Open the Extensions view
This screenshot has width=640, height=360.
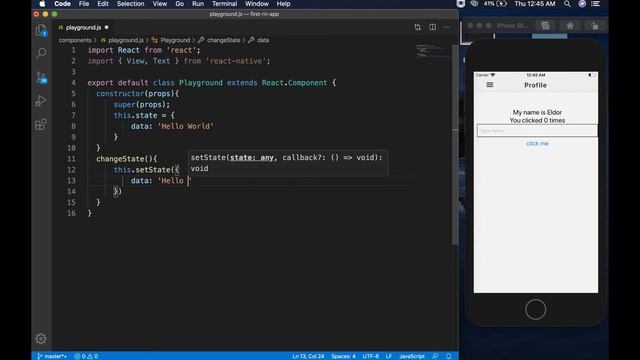pyautogui.click(x=41, y=124)
